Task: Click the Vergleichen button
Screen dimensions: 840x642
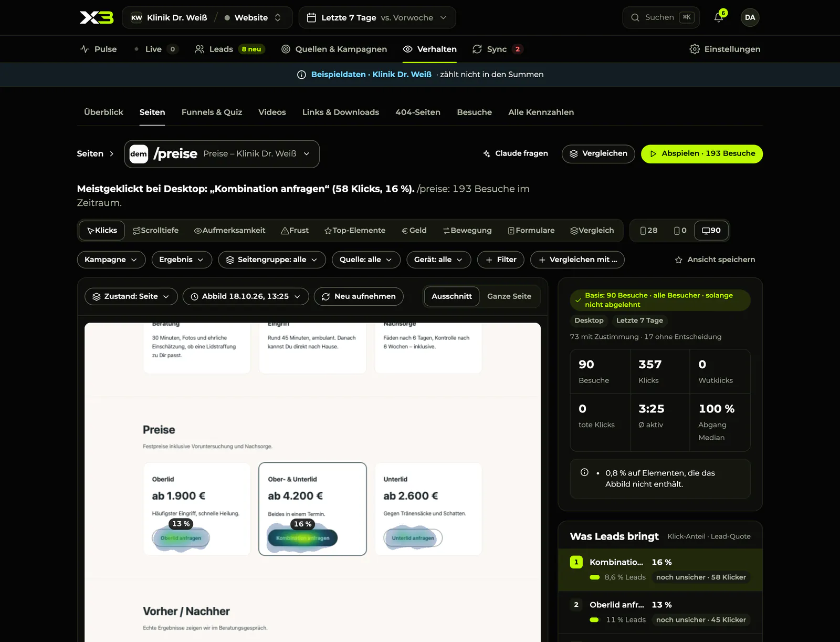Action: click(x=598, y=153)
